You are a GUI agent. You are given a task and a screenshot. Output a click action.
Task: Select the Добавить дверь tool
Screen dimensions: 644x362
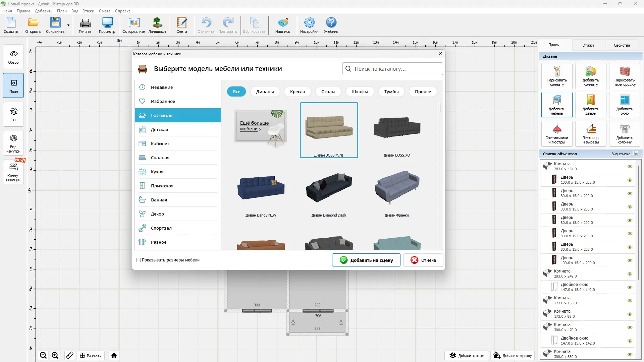pyautogui.click(x=591, y=105)
